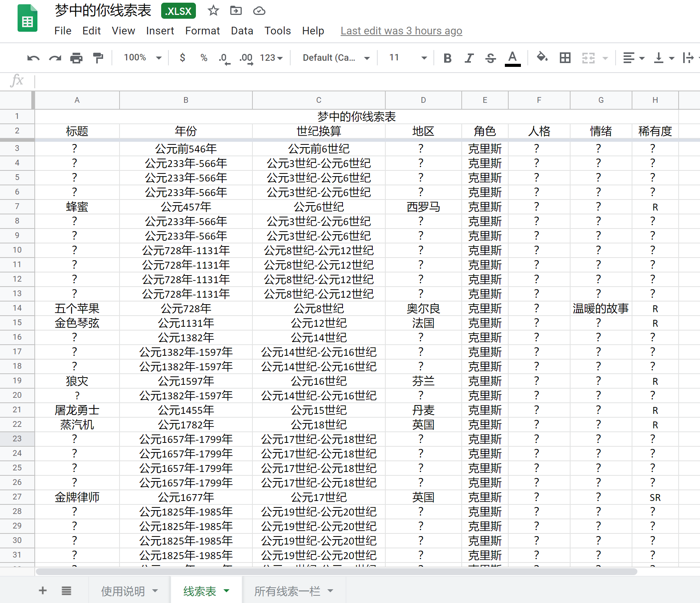This screenshot has width=700, height=603.
Task: Select the header cell 世纪换算
Action: point(319,131)
